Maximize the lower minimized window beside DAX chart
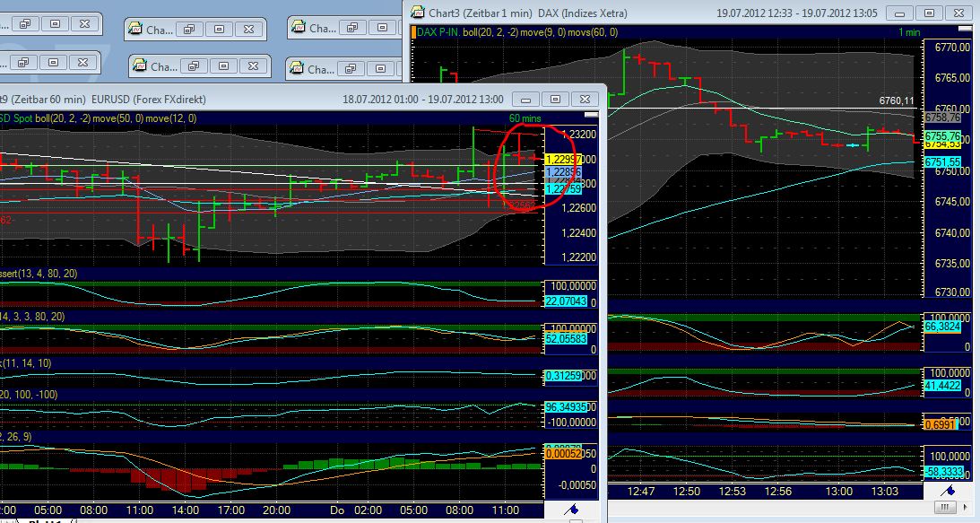The width and height of the screenshot is (980, 523). [380, 68]
